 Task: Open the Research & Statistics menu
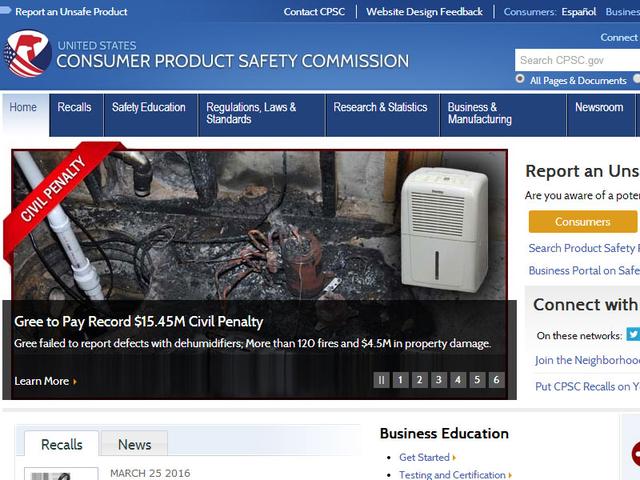click(380, 108)
